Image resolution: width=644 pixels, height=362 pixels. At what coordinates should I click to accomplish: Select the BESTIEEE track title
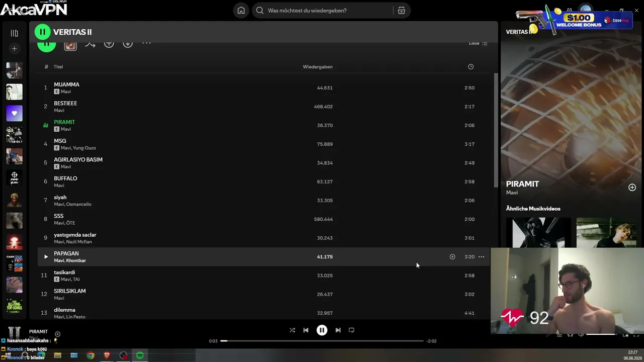pos(65,103)
